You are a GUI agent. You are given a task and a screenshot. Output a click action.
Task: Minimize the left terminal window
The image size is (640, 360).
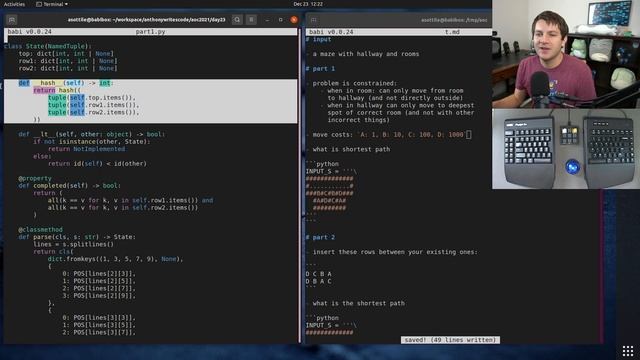tap(267, 20)
